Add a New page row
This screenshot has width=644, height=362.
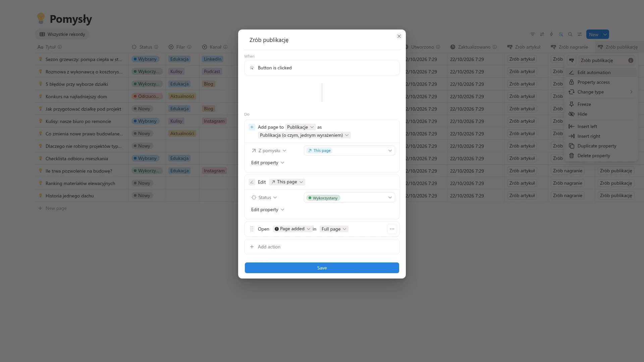pos(52,208)
